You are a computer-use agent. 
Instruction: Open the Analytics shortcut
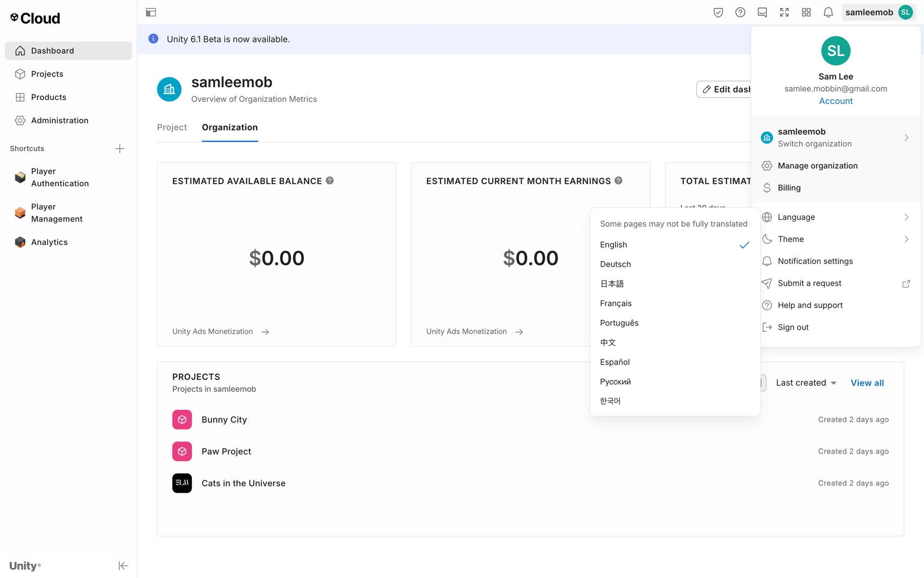(49, 242)
